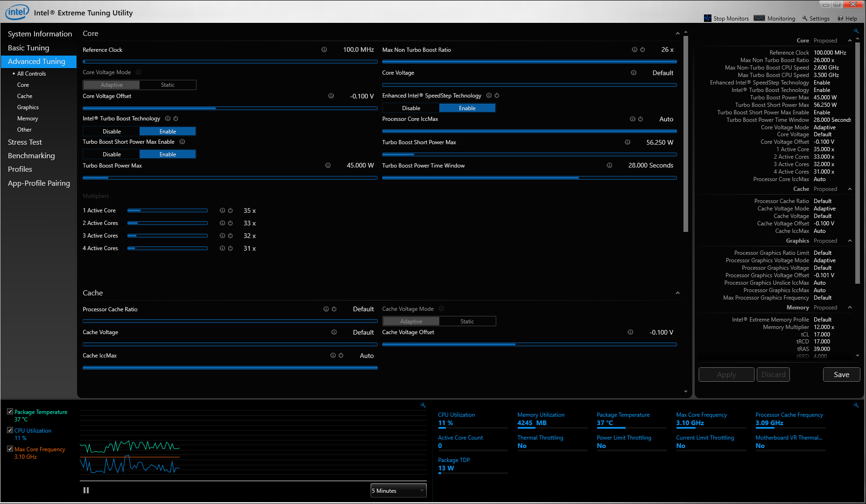Uncheck CPU Utilization graph checkbox

point(10,430)
